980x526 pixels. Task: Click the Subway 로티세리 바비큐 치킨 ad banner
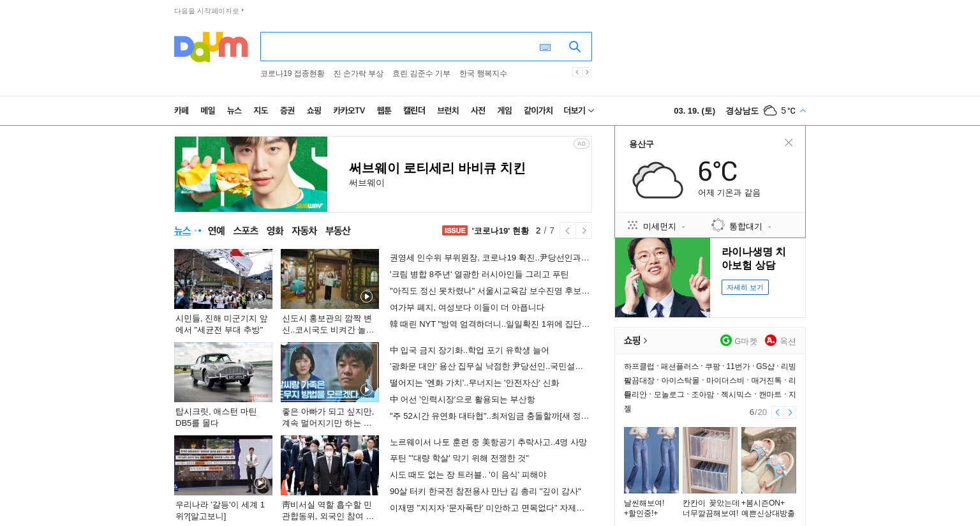point(383,174)
